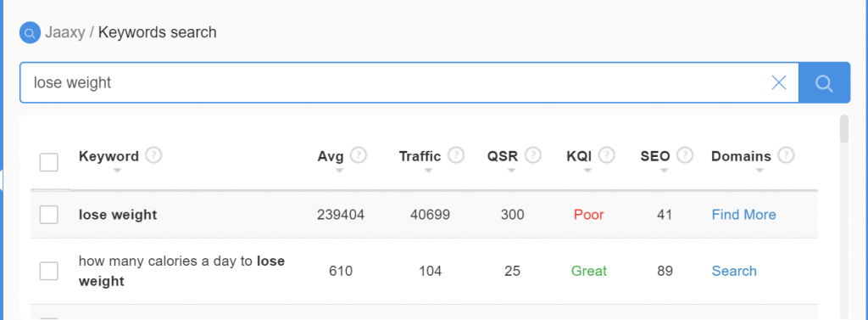Open the Domains column help icon

tap(786, 154)
